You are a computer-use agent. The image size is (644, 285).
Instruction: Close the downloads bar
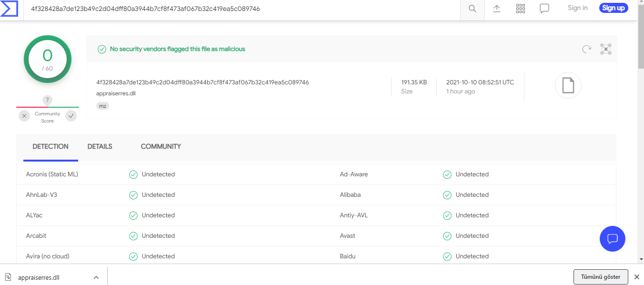click(636, 277)
